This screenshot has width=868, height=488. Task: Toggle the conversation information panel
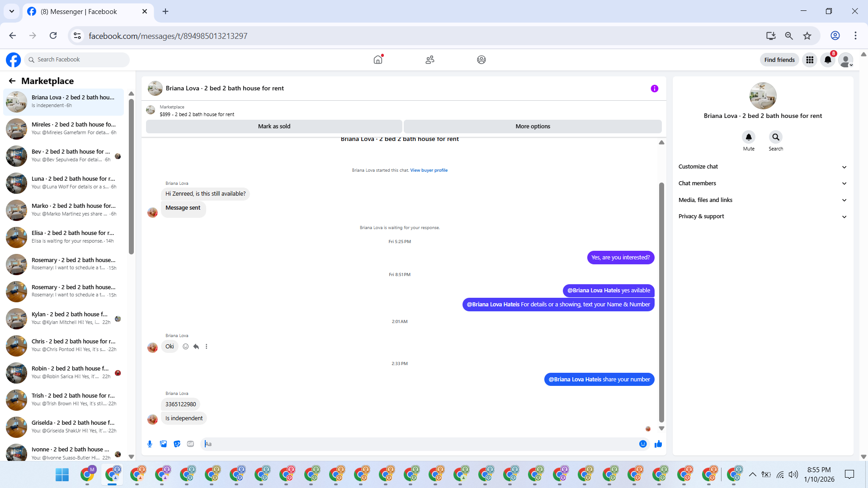[x=654, y=89]
